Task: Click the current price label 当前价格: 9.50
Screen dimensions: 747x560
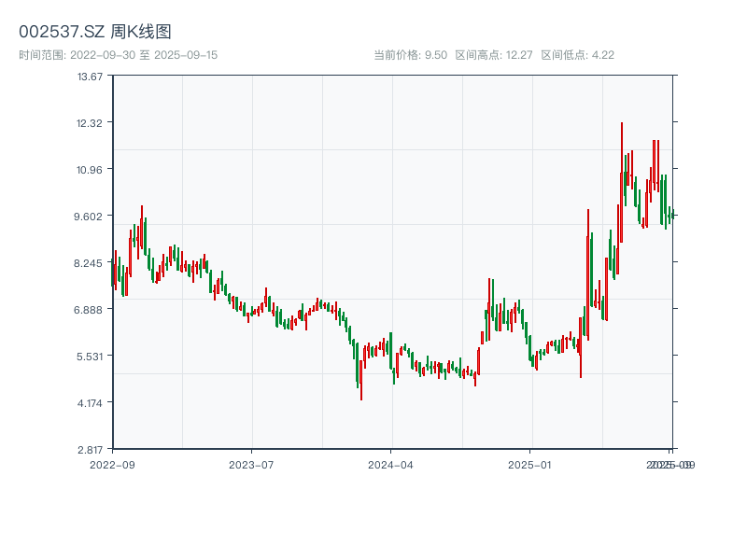Action: pyautogui.click(x=410, y=55)
